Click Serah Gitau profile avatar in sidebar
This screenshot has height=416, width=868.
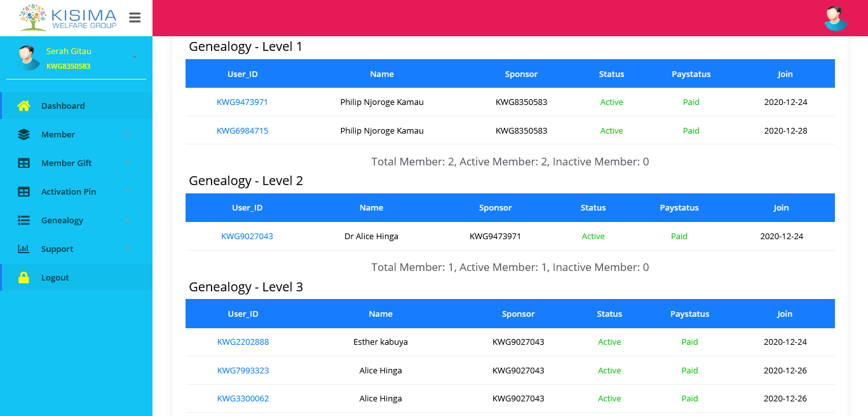pos(29,57)
